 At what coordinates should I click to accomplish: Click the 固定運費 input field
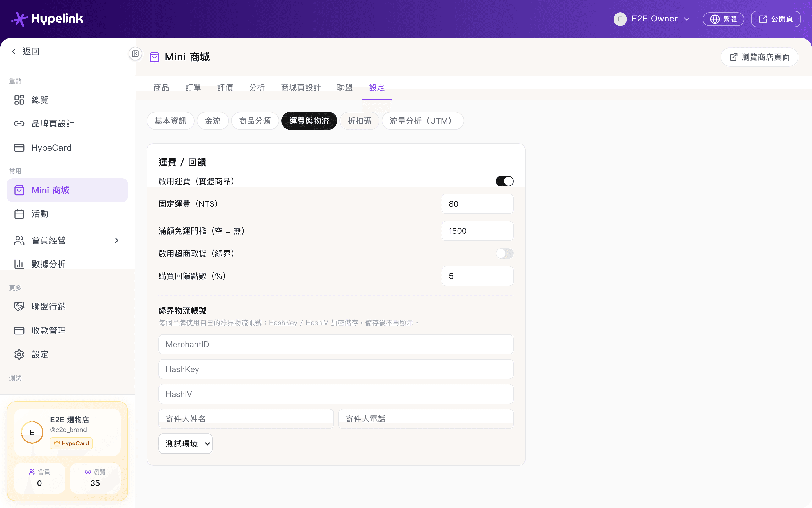point(477,204)
